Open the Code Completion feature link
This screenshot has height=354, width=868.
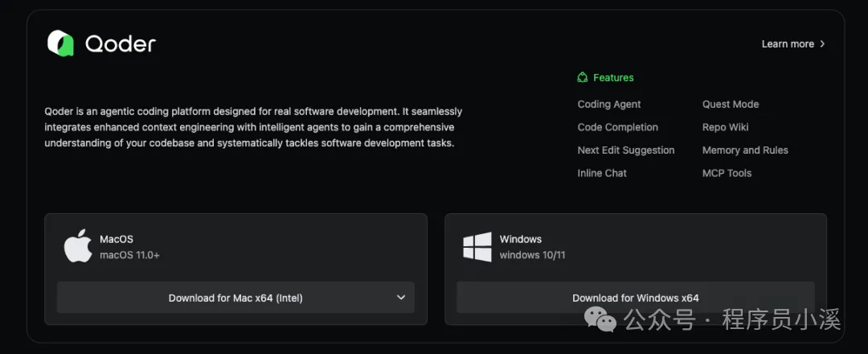tap(618, 127)
